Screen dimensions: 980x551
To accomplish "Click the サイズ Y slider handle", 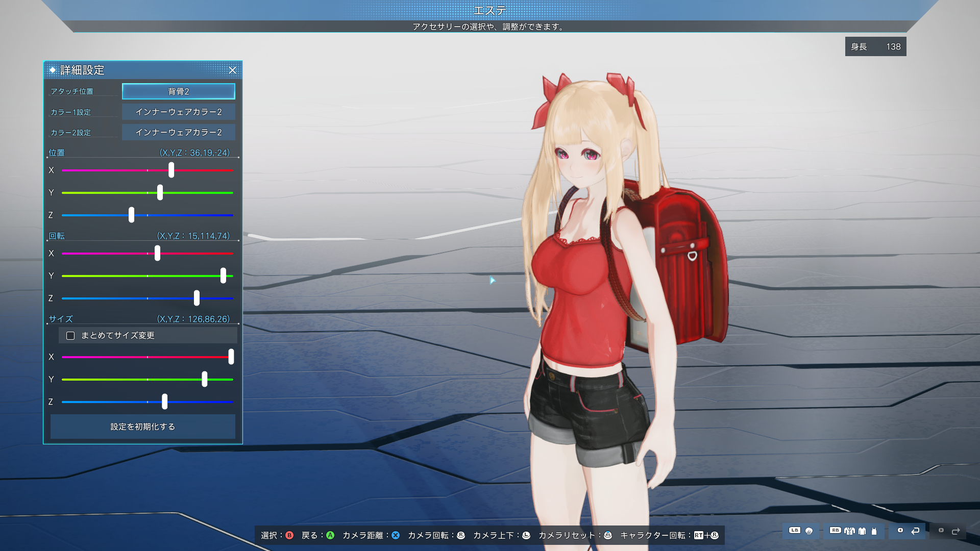I will coord(205,379).
